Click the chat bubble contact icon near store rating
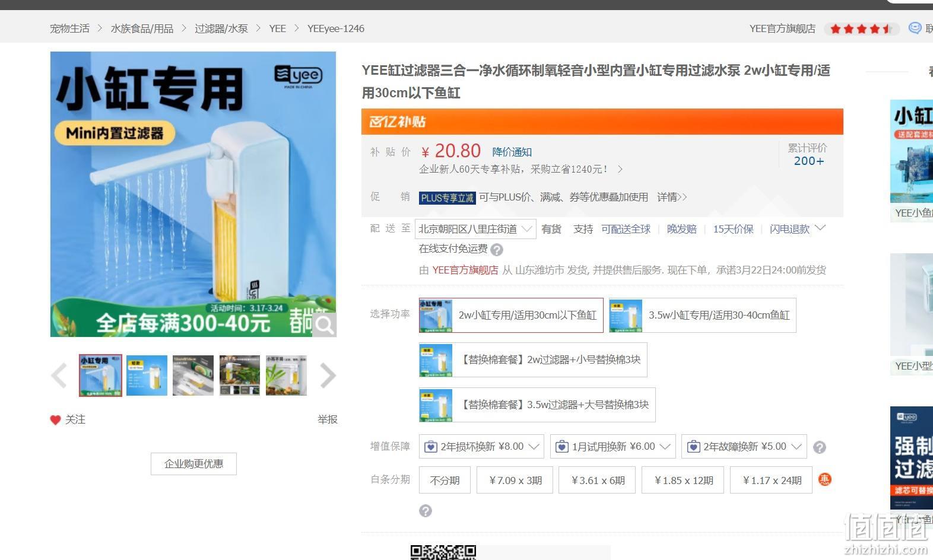The width and height of the screenshot is (933, 560). [x=915, y=28]
